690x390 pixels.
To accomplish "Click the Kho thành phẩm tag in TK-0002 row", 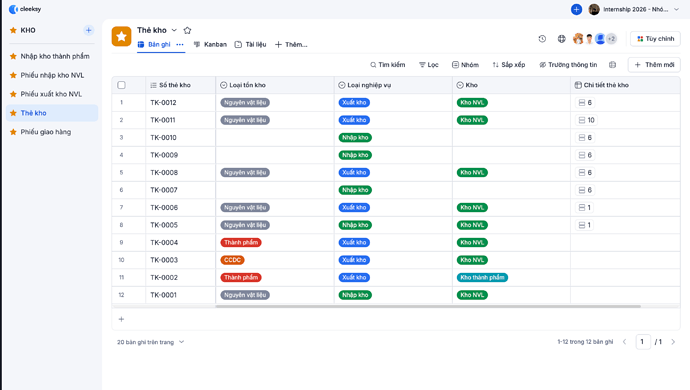I will [482, 277].
